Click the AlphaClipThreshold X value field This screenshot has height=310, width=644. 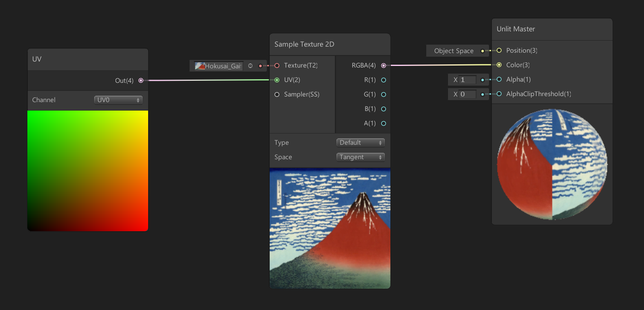point(468,94)
